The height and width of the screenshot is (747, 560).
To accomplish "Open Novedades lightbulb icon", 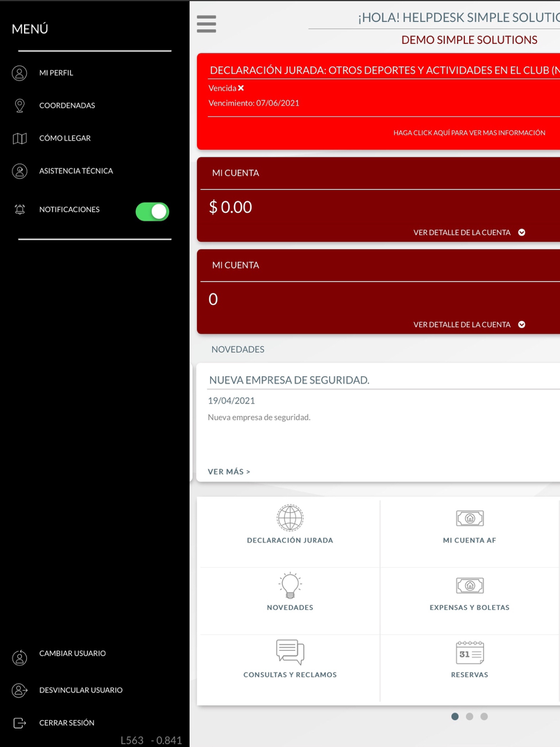I will coord(290,585).
